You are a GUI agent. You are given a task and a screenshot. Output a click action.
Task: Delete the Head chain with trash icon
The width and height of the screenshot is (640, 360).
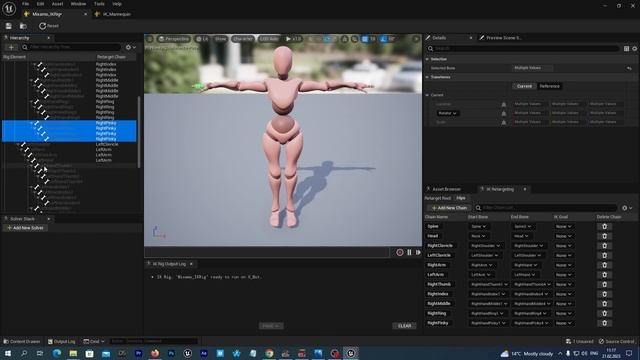click(604, 236)
